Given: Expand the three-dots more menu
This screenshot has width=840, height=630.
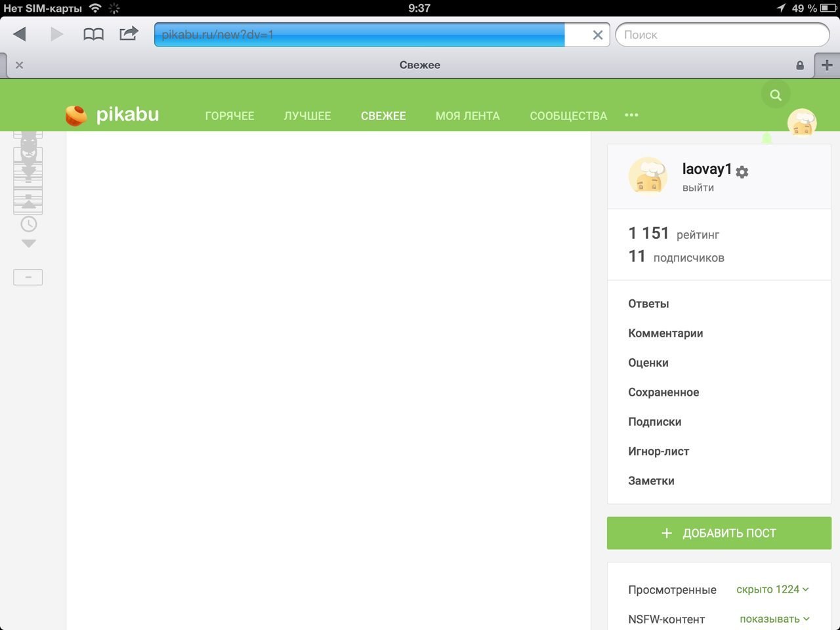Looking at the screenshot, I should coord(631,115).
